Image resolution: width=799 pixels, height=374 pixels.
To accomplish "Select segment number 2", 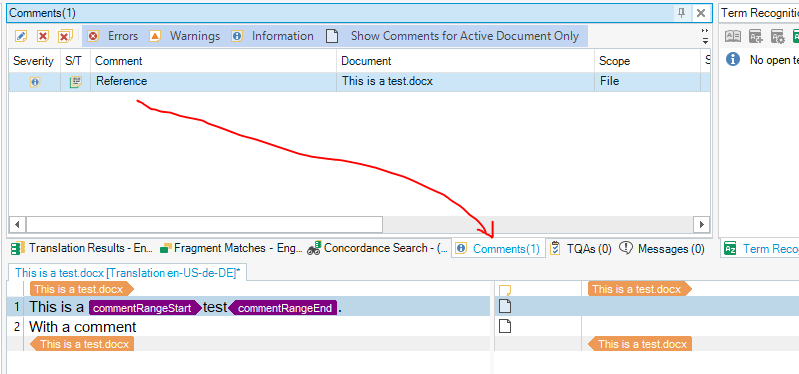I will [17, 327].
